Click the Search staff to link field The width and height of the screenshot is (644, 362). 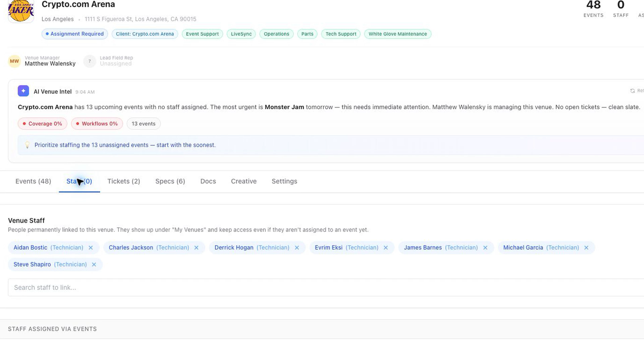(x=326, y=288)
